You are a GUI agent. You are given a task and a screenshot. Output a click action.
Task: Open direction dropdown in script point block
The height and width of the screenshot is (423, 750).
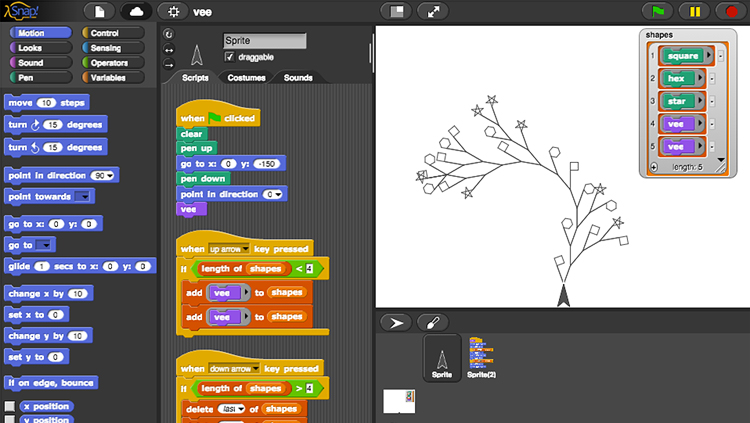(x=278, y=194)
